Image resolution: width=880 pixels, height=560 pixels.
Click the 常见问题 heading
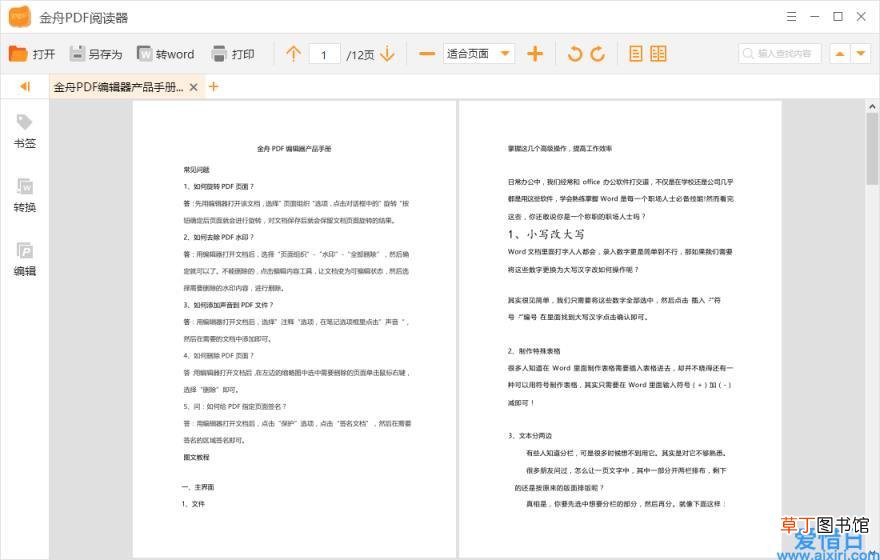pos(196,169)
